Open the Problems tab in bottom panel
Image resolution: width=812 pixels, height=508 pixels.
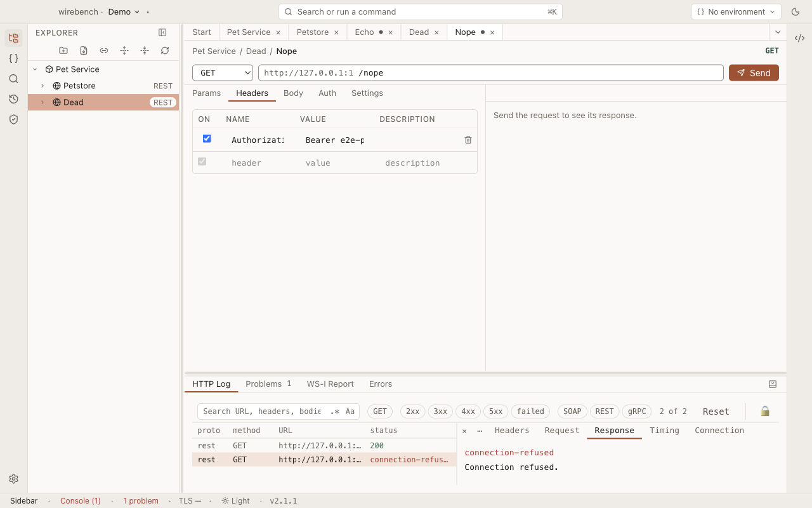[x=268, y=384]
